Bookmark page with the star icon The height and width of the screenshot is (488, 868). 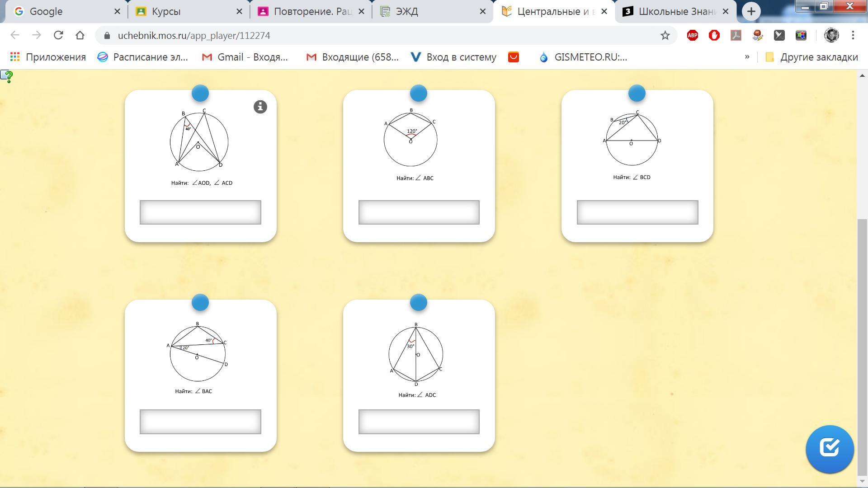pyautogui.click(x=665, y=35)
